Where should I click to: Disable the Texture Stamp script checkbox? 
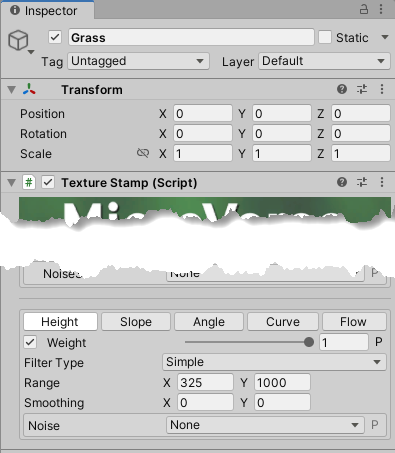48,182
